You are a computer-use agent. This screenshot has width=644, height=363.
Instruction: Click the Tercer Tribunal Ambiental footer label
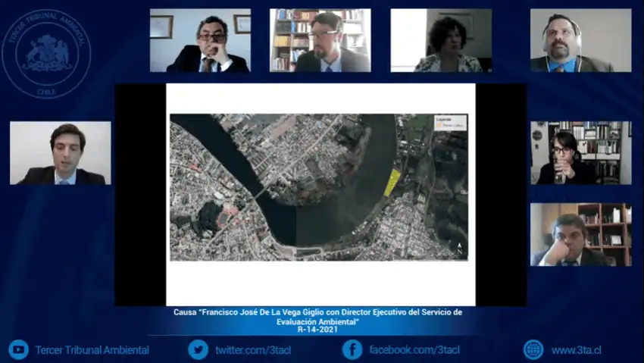[92, 350]
